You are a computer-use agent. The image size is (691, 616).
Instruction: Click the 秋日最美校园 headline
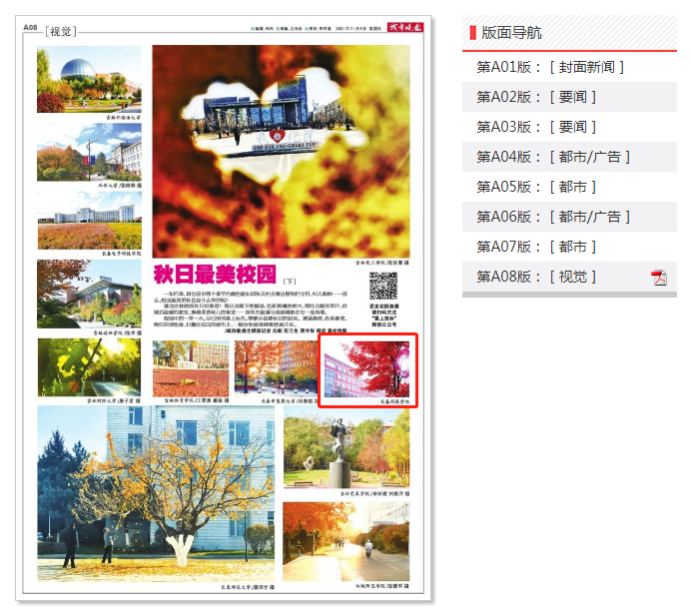215,275
